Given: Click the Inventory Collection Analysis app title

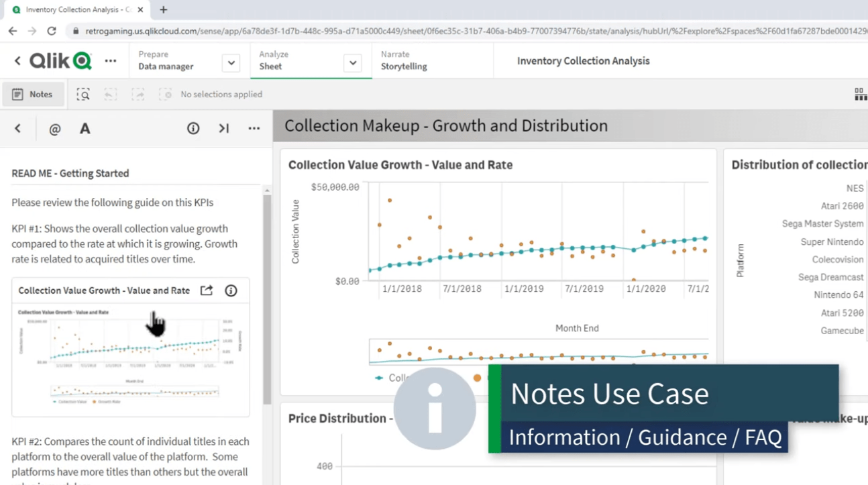Looking at the screenshot, I should [583, 61].
